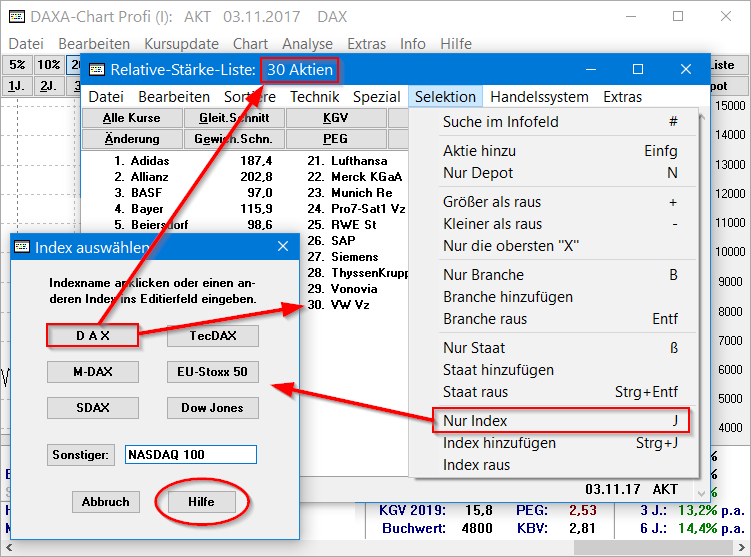This screenshot has height=557, width=751.
Task: Click the DAX index button
Action: point(92,336)
